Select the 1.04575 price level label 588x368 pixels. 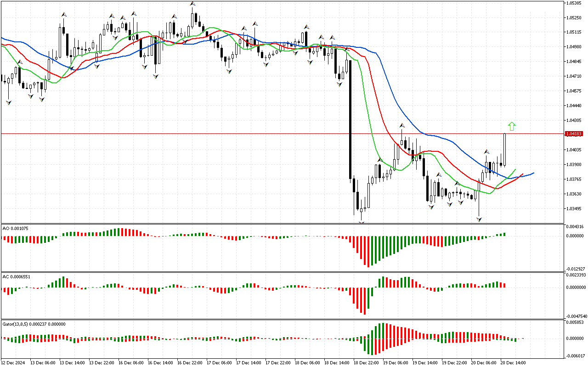(574, 91)
